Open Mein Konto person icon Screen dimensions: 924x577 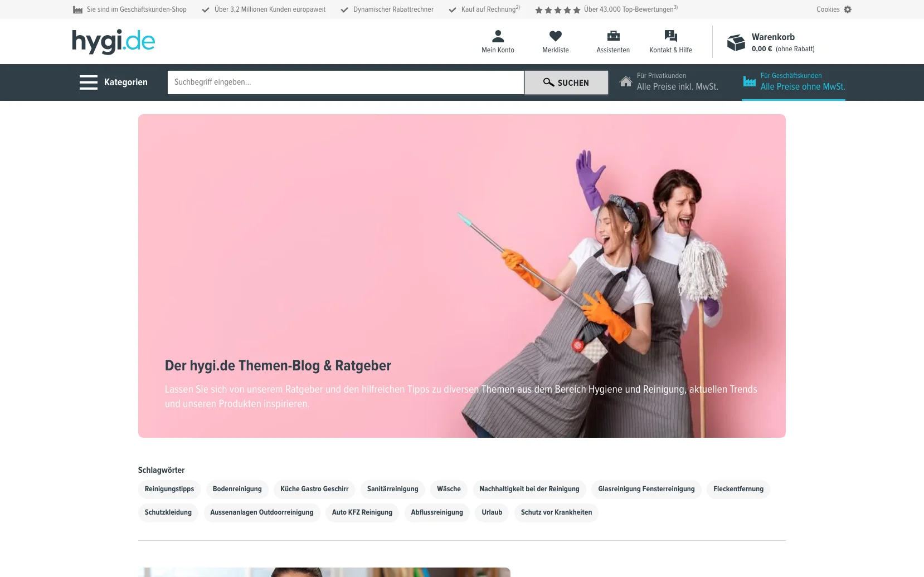pos(498,36)
